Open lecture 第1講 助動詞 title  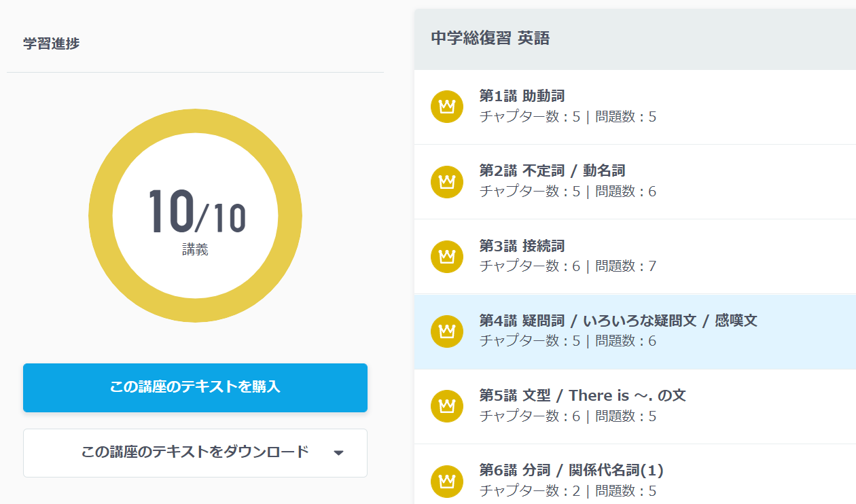[x=522, y=96]
